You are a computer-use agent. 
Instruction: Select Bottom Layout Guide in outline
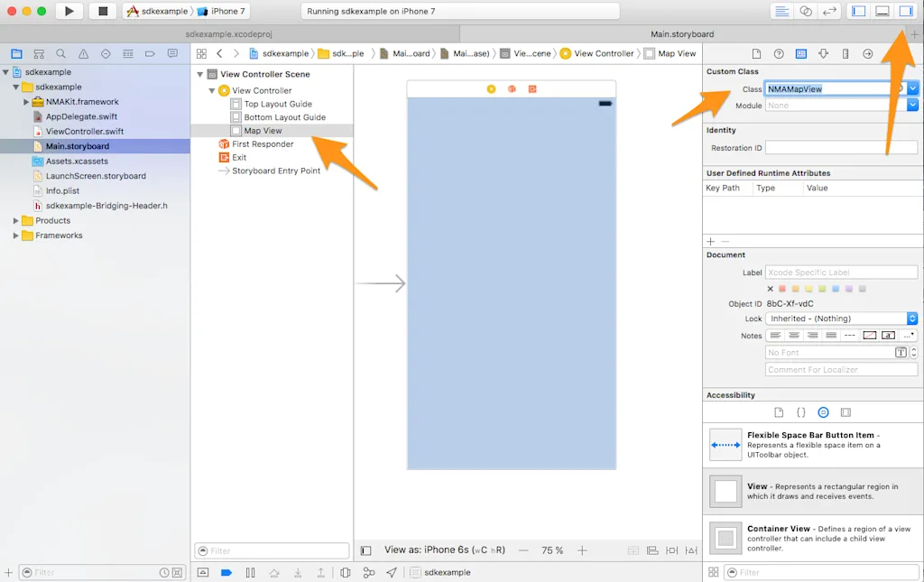[284, 117]
